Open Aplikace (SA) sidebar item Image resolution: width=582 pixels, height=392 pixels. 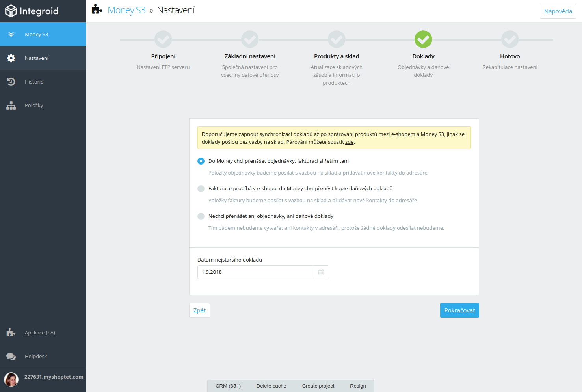43,333
